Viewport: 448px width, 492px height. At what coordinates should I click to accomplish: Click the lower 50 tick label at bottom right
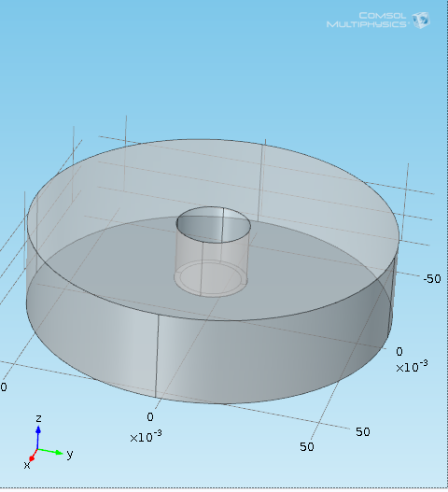click(x=306, y=447)
